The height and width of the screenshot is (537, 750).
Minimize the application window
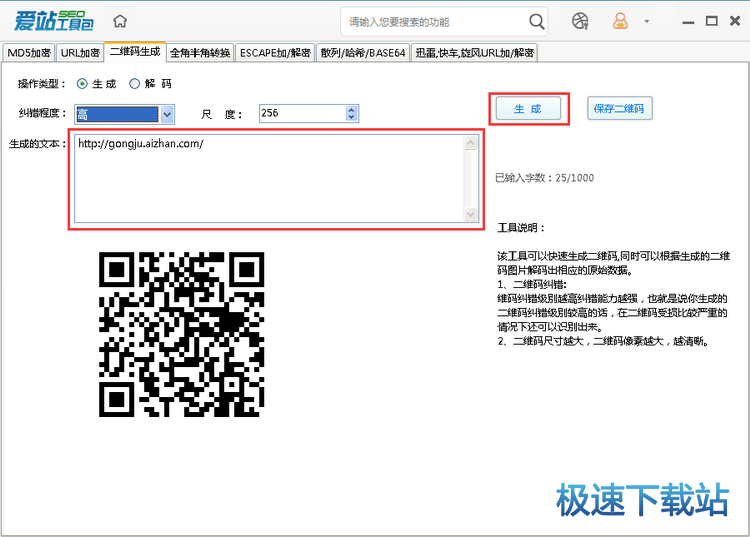(x=688, y=22)
